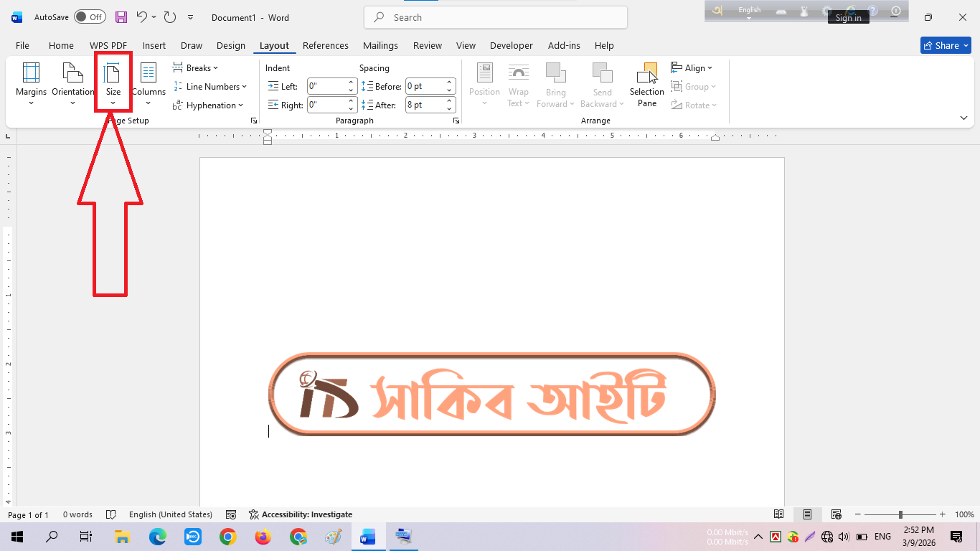980x551 pixels.
Task: Open File Explorer from the taskbar
Action: (x=122, y=537)
